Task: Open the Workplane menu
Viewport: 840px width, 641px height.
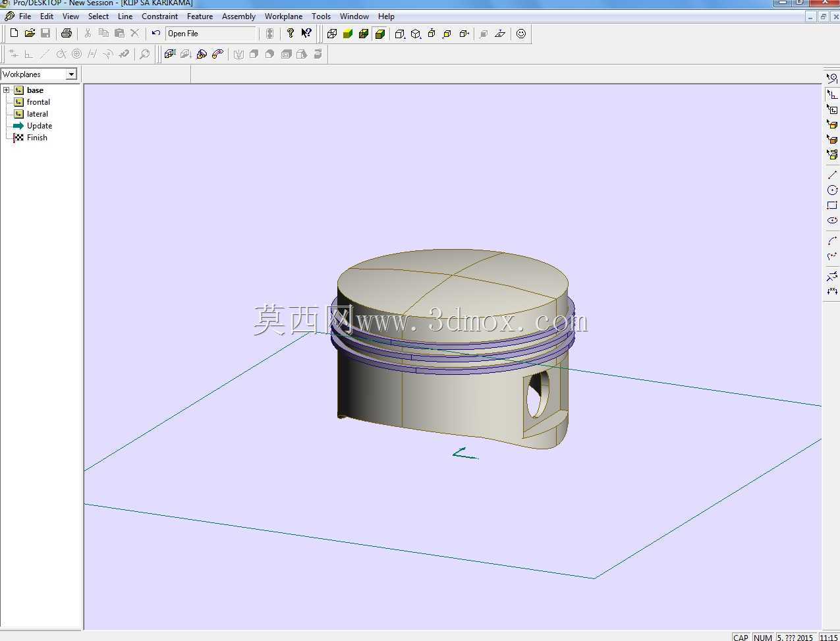Action: [x=283, y=16]
